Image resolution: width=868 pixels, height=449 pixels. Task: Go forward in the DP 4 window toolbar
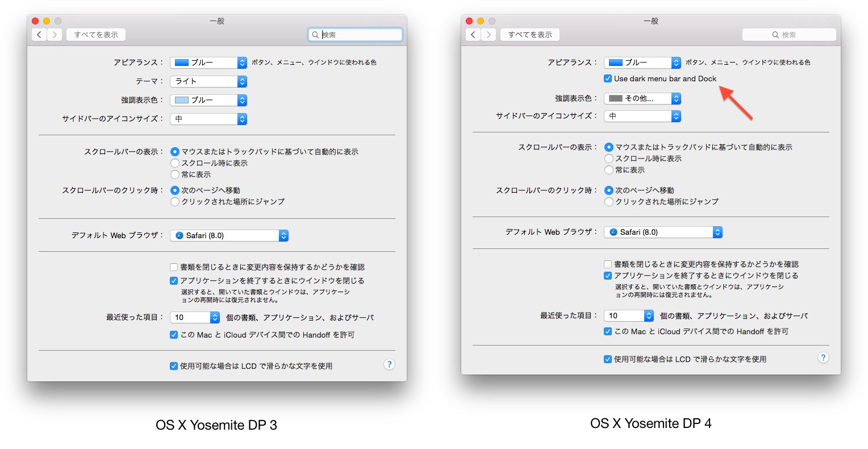pyautogui.click(x=488, y=35)
